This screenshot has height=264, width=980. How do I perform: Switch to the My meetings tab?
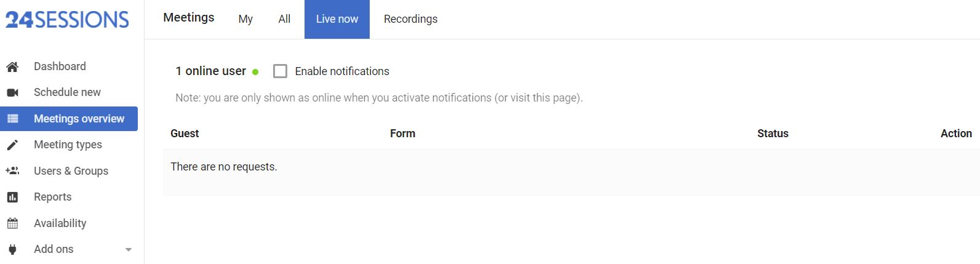pos(245,19)
